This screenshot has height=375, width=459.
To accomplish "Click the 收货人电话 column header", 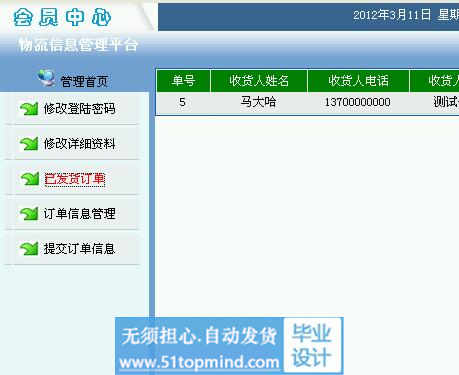I will pyautogui.click(x=358, y=81).
